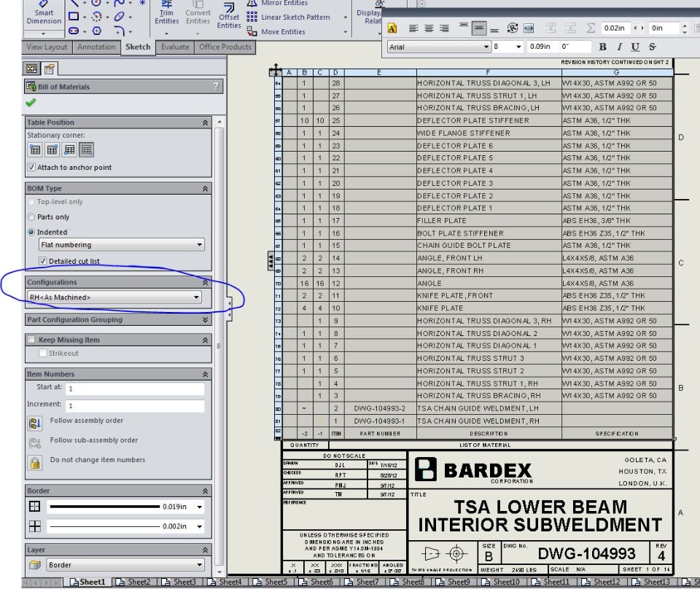The height and width of the screenshot is (589, 700).
Task: Enable the Keep Missing Item checkbox
Action: (x=31, y=340)
